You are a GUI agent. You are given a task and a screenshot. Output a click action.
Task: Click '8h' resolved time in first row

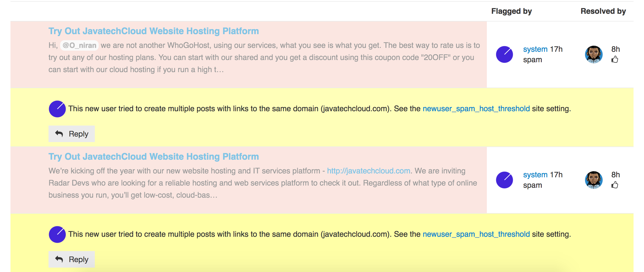coord(616,49)
